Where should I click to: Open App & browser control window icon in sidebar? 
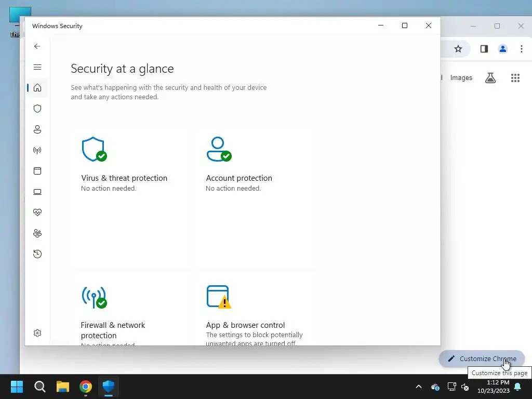[x=37, y=171]
